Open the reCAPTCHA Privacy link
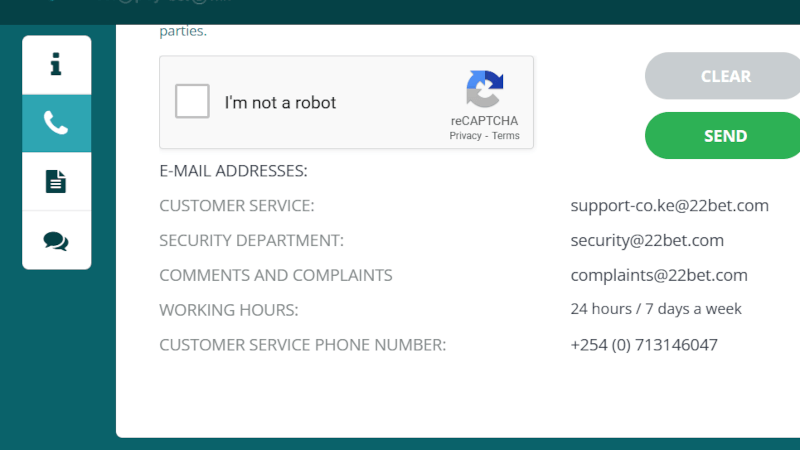 click(x=465, y=136)
